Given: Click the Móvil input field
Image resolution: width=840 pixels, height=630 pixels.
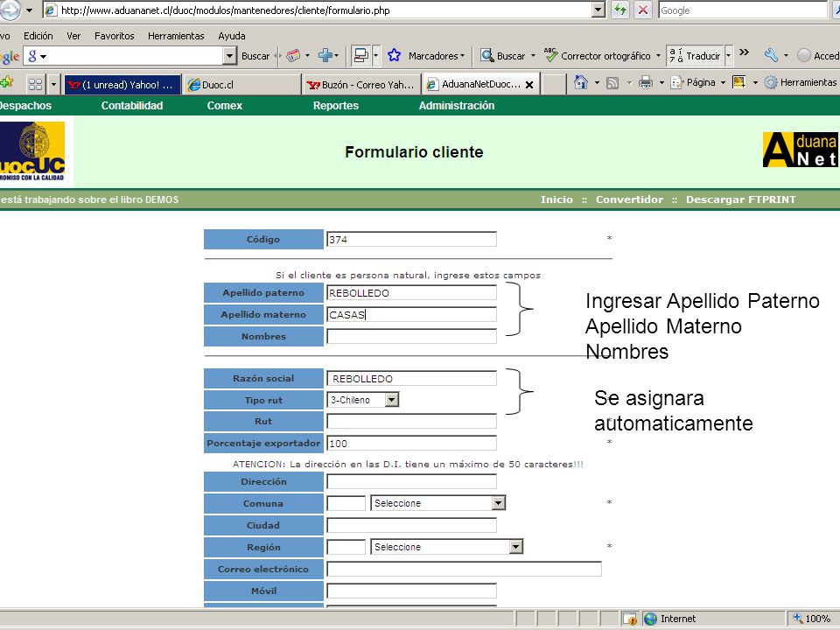Looking at the screenshot, I should (411, 591).
